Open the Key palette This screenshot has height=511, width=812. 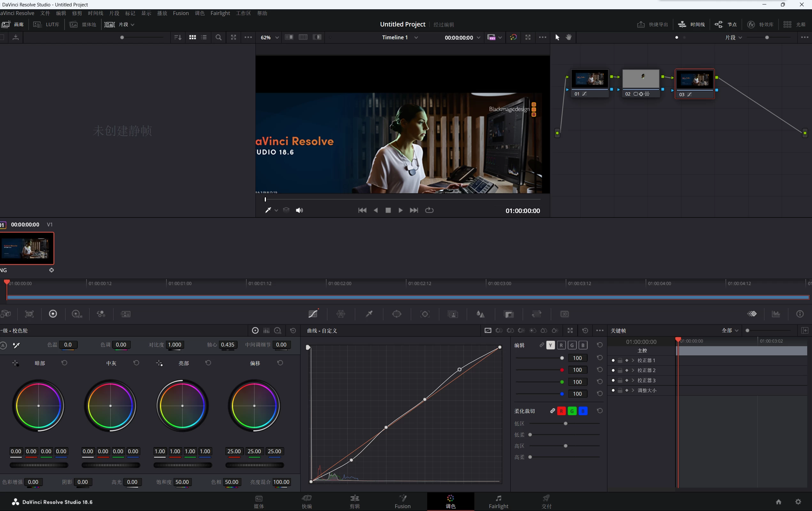pyautogui.click(x=509, y=314)
